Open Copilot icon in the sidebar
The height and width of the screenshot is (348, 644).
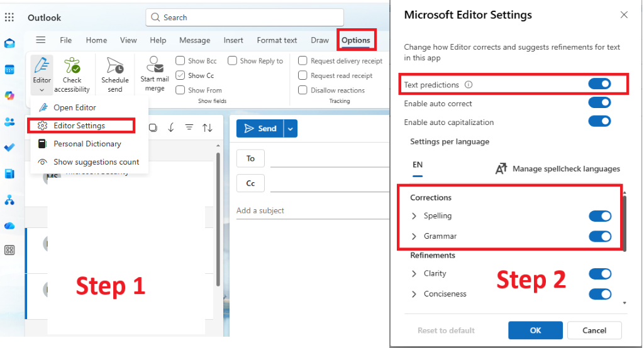tap(9, 95)
